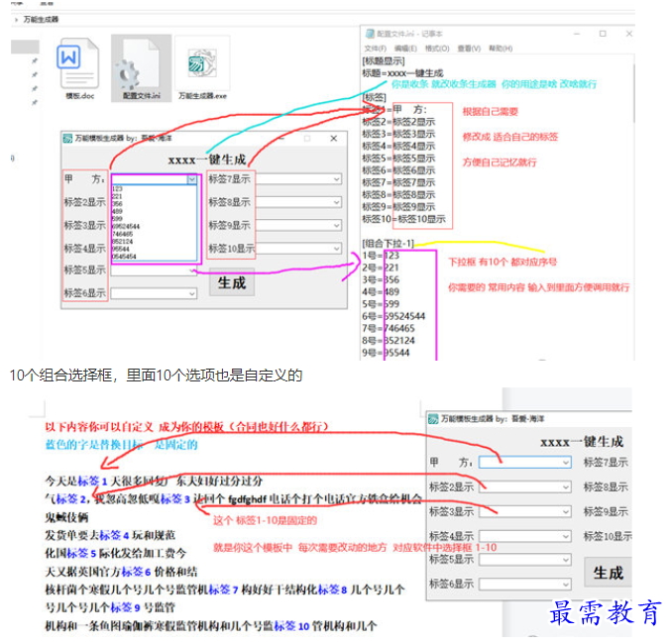Image resolution: width=670 pixels, height=644 pixels.
Task: Expand the 标签8显示 dropdown
Action: point(337,202)
